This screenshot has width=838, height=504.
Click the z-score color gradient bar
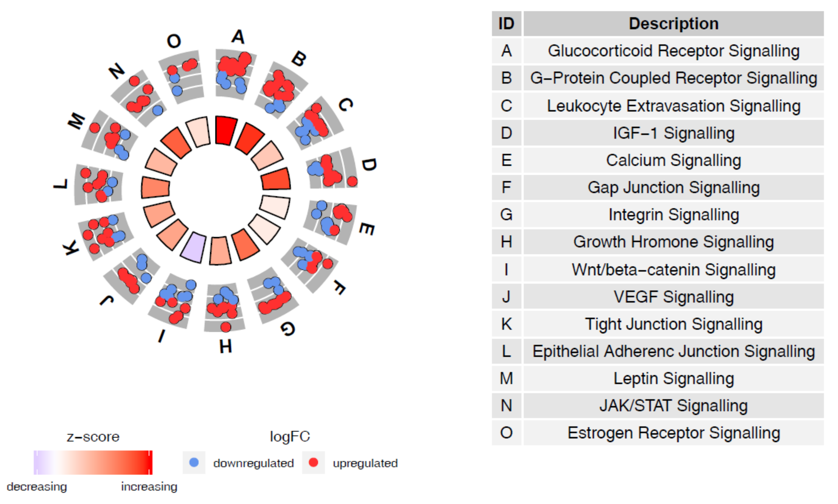[x=93, y=462]
